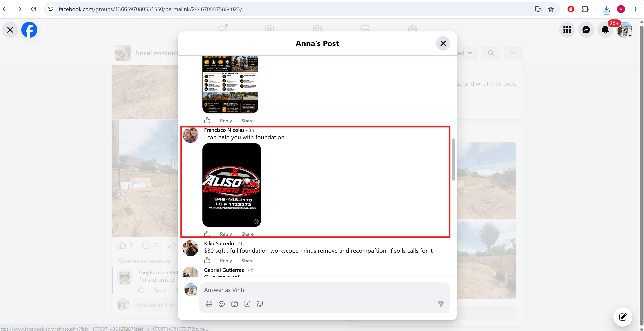Like Kiko Salcedo's comment
This screenshot has width=644, height=331.
coord(207,260)
